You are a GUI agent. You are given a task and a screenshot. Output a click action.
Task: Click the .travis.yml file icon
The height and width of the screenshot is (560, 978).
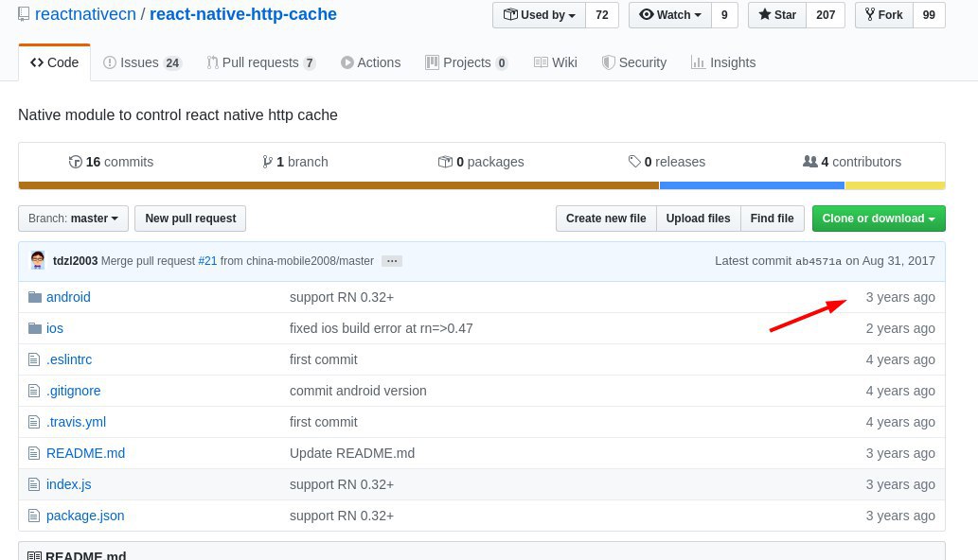tap(34, 422)
